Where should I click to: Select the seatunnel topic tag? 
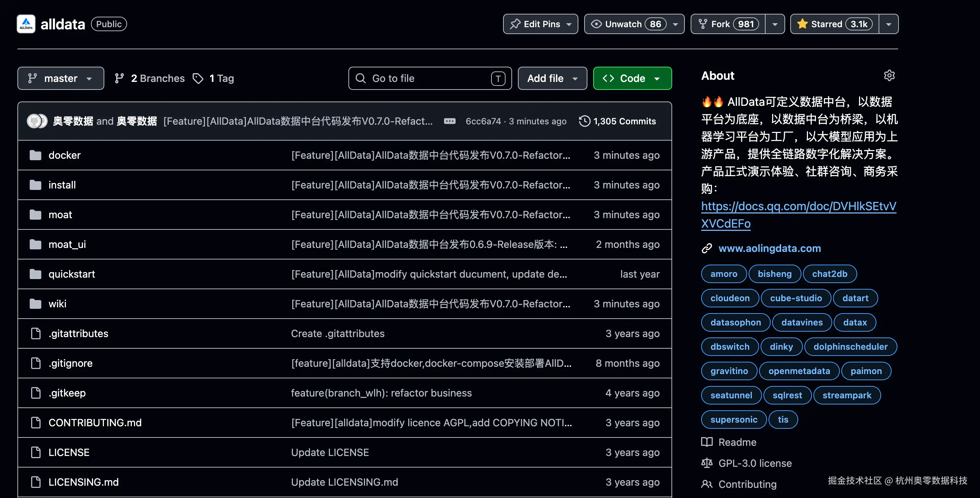click(731, 395)
